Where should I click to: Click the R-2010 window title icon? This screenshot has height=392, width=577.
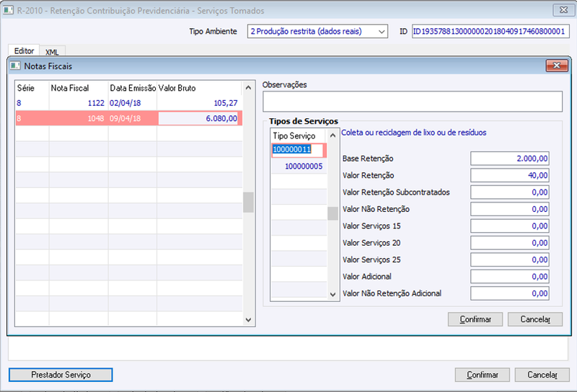[x=8, y=10]
